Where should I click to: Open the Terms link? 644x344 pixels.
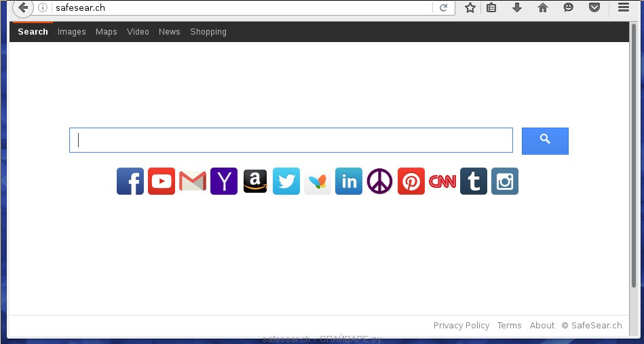(509, 326)
